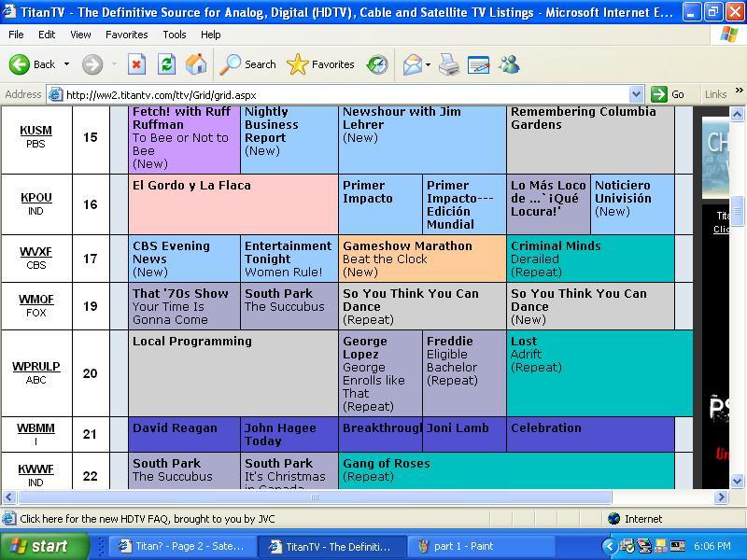This screenshot has height=560, width=747.
Task: Expand the Address bar URL dropdown
Action: [x=636, y=94]
